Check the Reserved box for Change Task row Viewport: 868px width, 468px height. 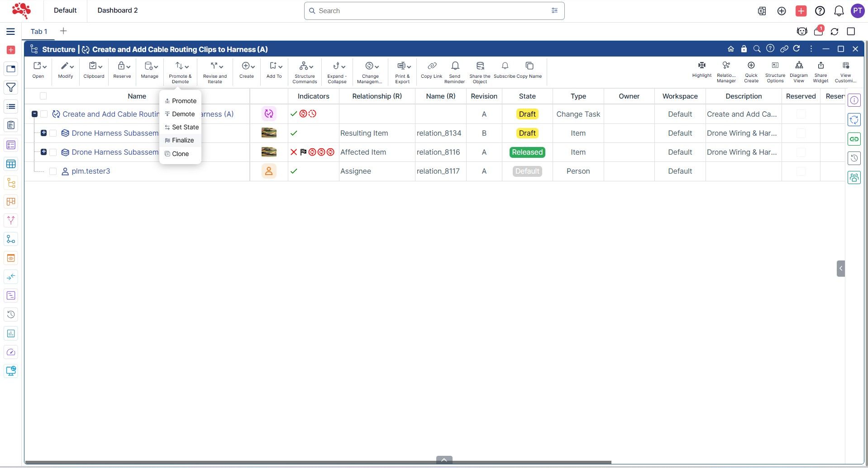click(801, 114)
